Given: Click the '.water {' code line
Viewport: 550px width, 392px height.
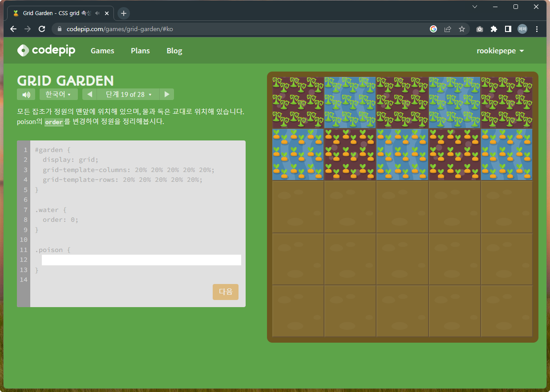Looking at the screenshot, I should click(x=50, y=210).
